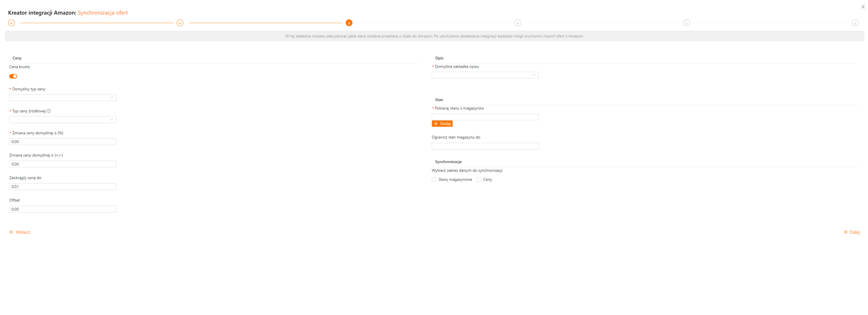Toggle the Cena brutto switch
Viewport: 868px width, 315px height.
click(x=13, y=76)
